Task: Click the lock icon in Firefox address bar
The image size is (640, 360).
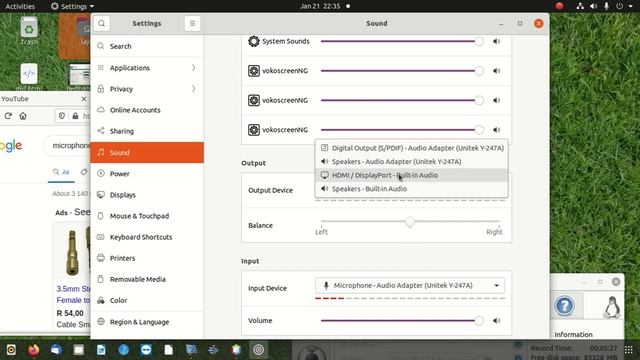Action: click(75, 116)
